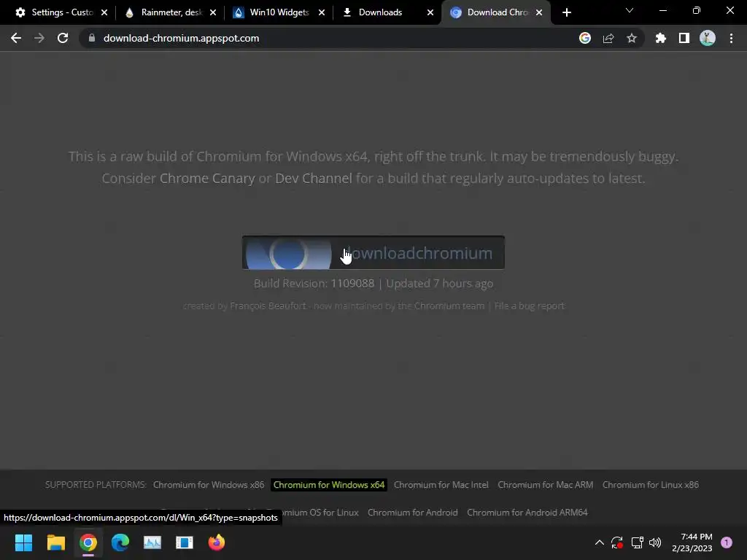This screenshot has width=747, height=560.
Task: Close the Settings tab
Action: pos(104,12)
